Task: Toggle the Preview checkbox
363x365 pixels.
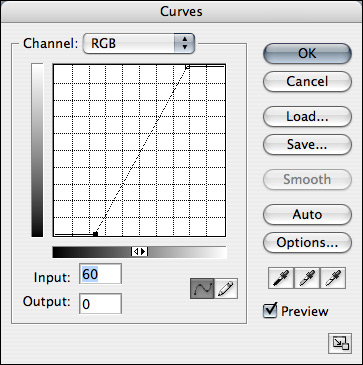Action: coord(270,311)
